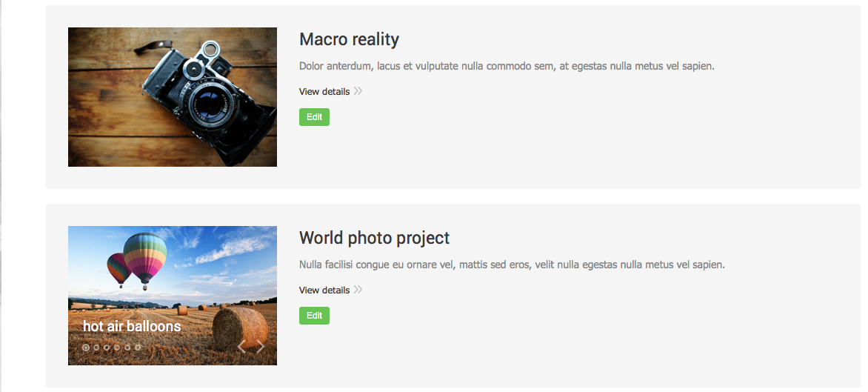Select the second slideshow pagination dot
The width and height of the screenshot is (868, 392).
point(96,347)
